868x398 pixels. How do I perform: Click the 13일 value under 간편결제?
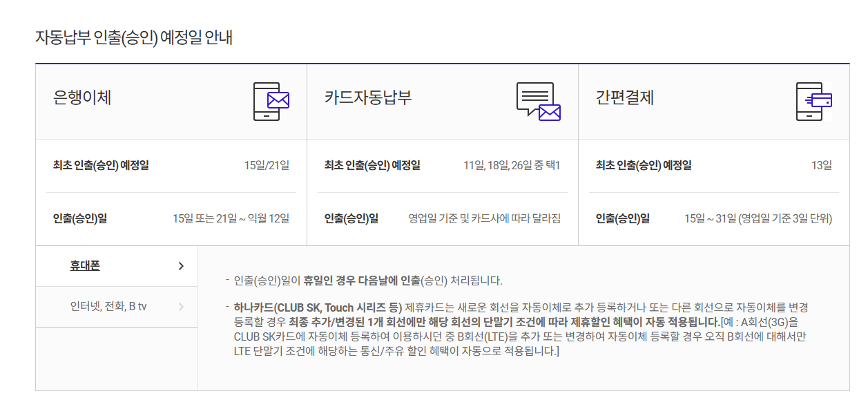pyautogui.click(x=822, y=165)
